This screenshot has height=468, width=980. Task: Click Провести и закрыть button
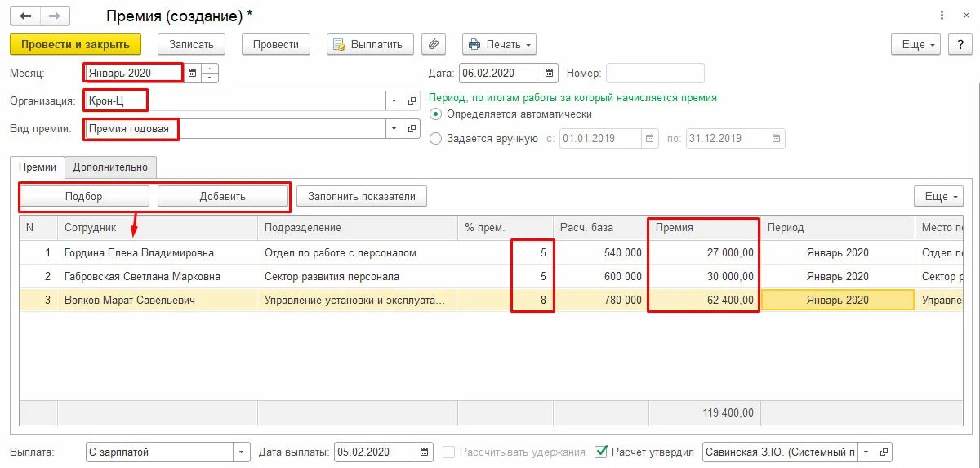(x=75, y=44)
